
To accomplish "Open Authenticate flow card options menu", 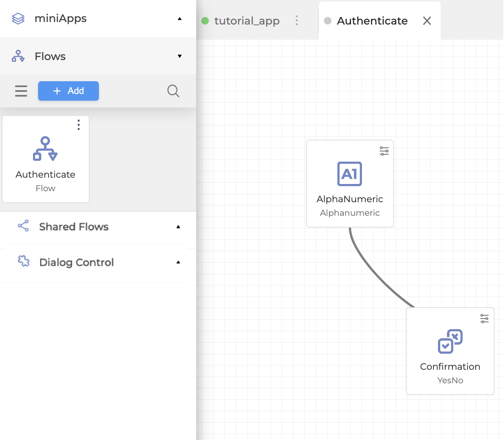I will (79, 125).
